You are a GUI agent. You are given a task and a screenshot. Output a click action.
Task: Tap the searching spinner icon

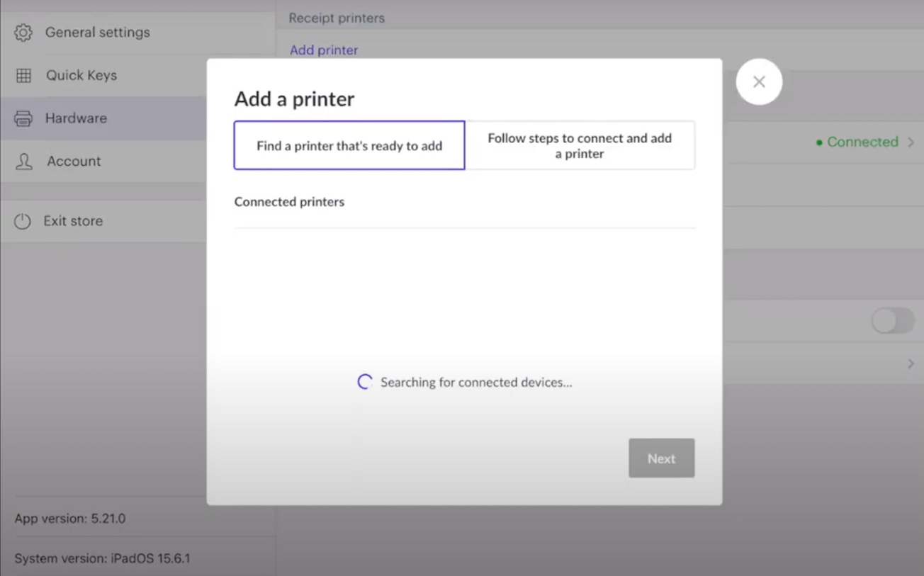(365, 382)
